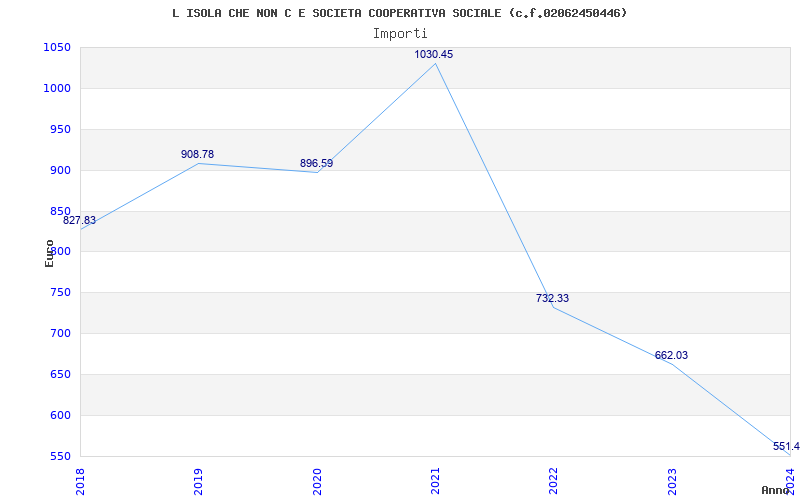Click the 2023 x-axis year label
Viewport: 800px width, 500px height.
click(672, 482)
